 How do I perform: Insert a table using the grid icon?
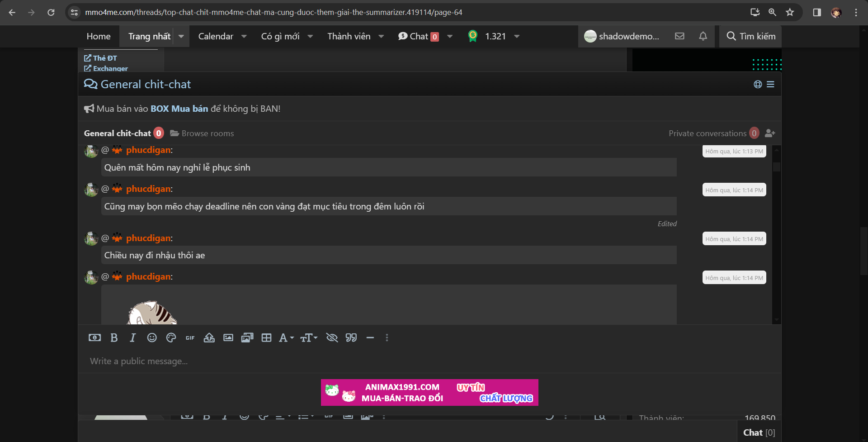tap(266, 338)
